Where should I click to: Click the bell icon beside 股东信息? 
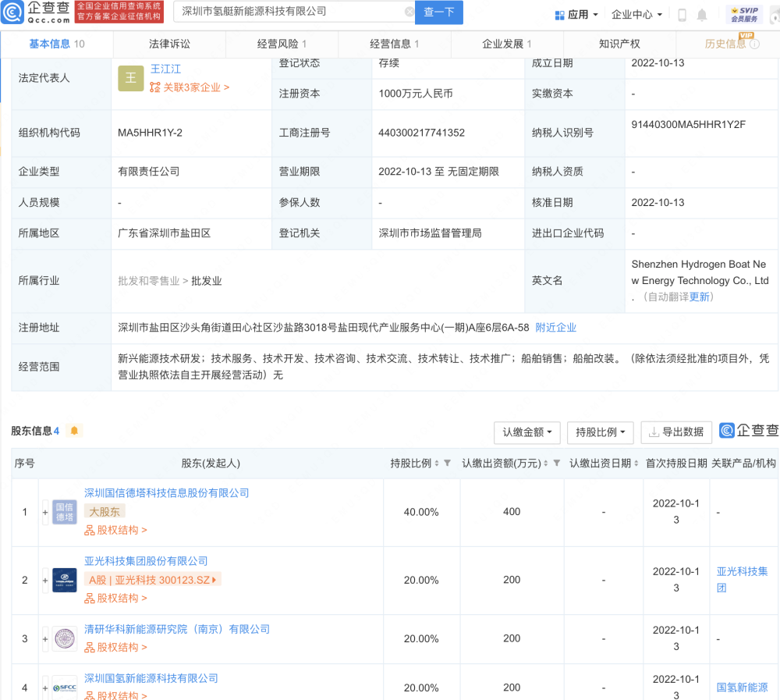(x=74, y=431)
